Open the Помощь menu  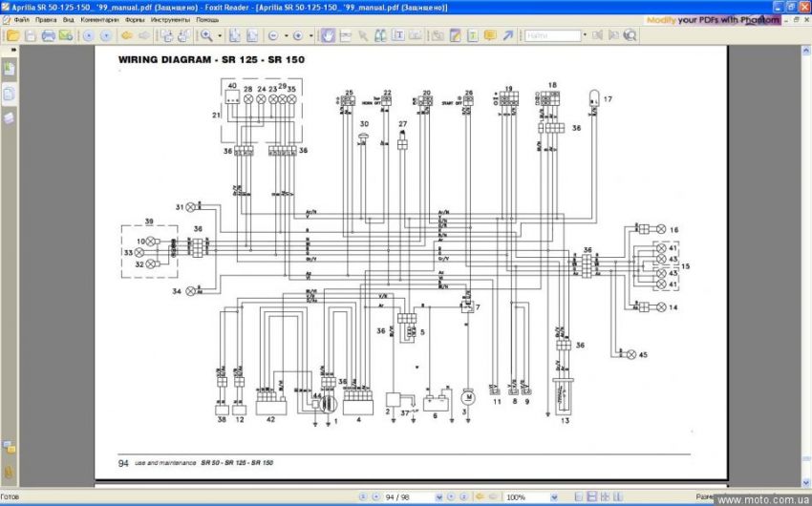coord(207,20)
